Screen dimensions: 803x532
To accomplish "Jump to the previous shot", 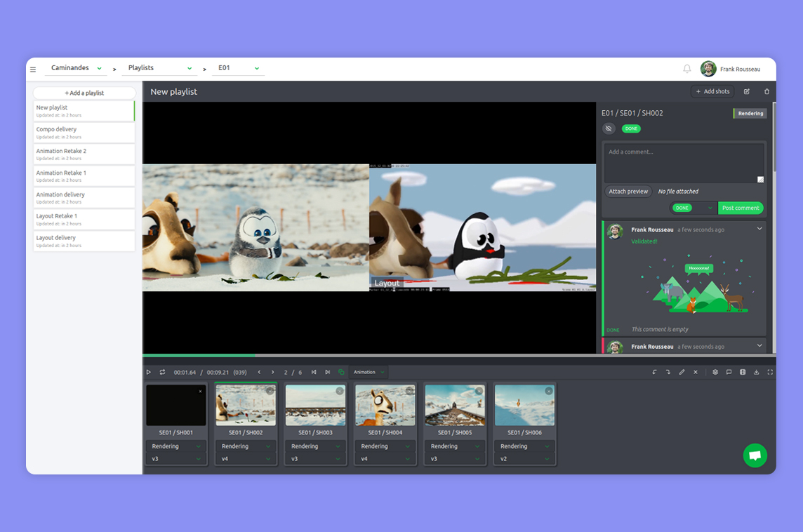I will point(314,372).
